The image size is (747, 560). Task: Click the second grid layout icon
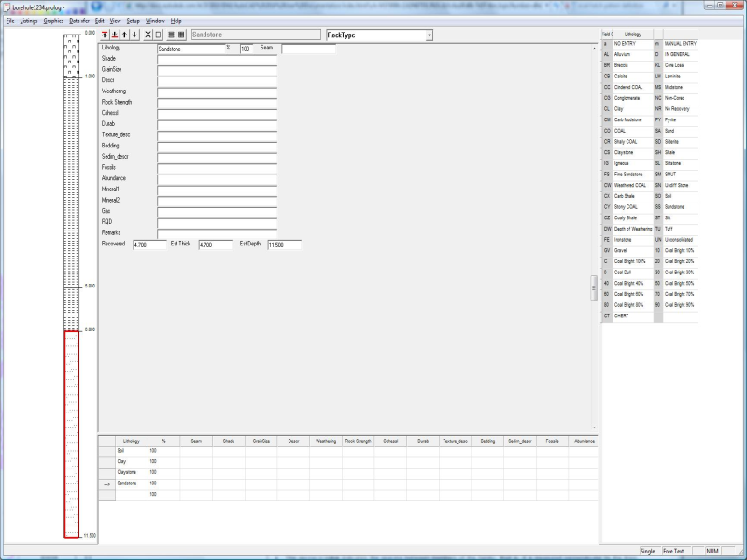pos(181,35)
